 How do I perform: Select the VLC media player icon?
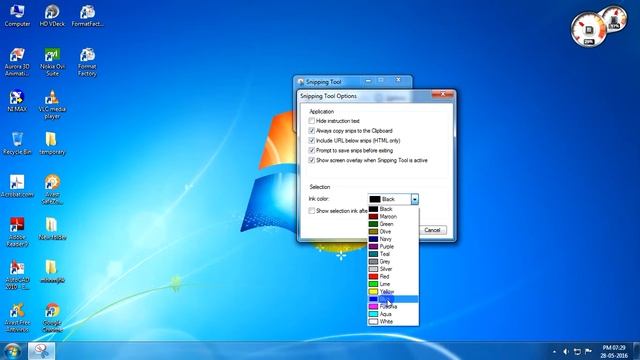coord(52,105)
